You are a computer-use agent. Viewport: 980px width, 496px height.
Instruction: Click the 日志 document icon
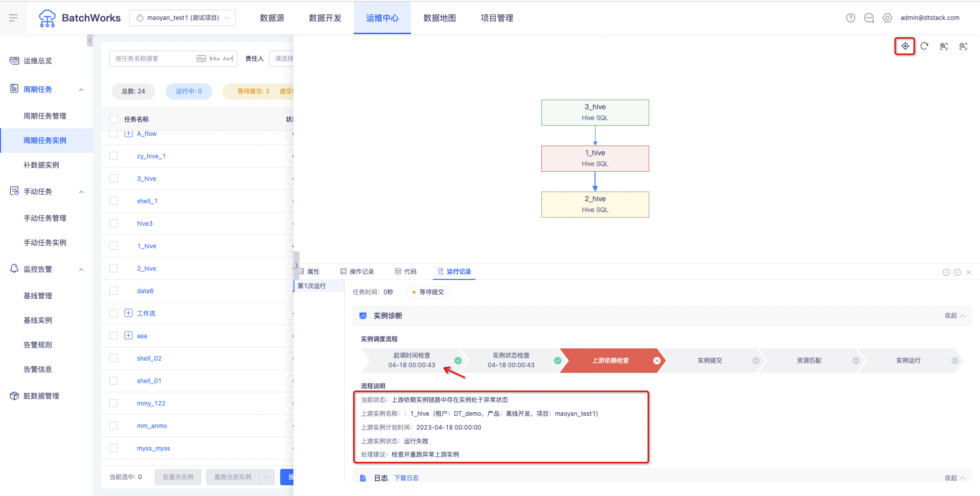363,478
